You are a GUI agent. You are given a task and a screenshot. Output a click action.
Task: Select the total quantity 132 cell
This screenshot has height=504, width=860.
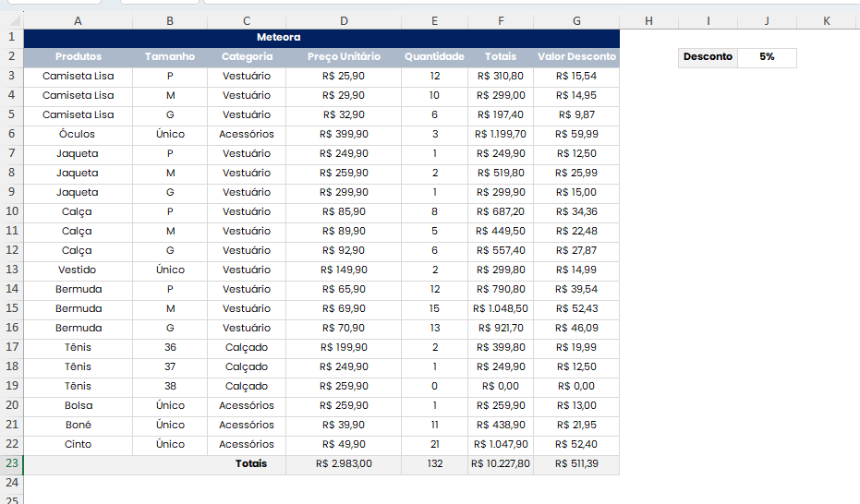(x=434, y=464)
